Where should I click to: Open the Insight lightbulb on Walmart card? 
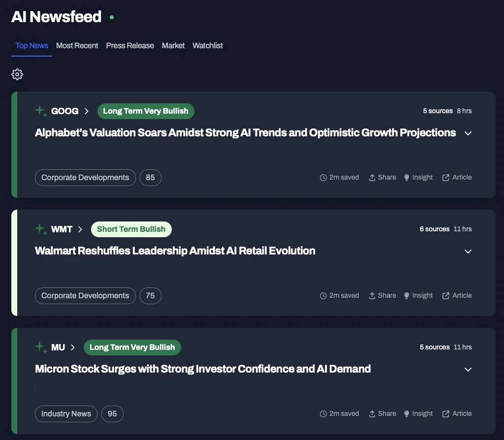(x=407, y=296)
